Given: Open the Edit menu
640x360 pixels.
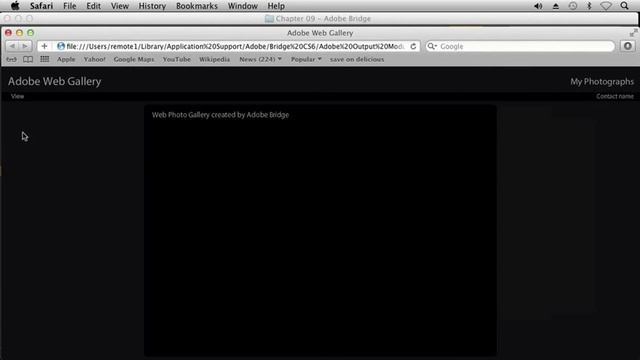Looking at the screenshot, I should pyautogui.click(x=93, y=6).
